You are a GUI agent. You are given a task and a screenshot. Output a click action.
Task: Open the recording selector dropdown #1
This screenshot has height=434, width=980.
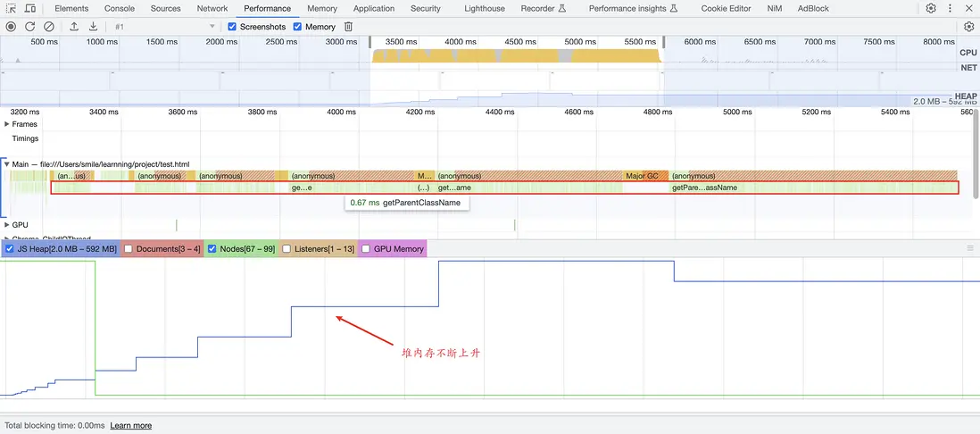pos(165,27)
